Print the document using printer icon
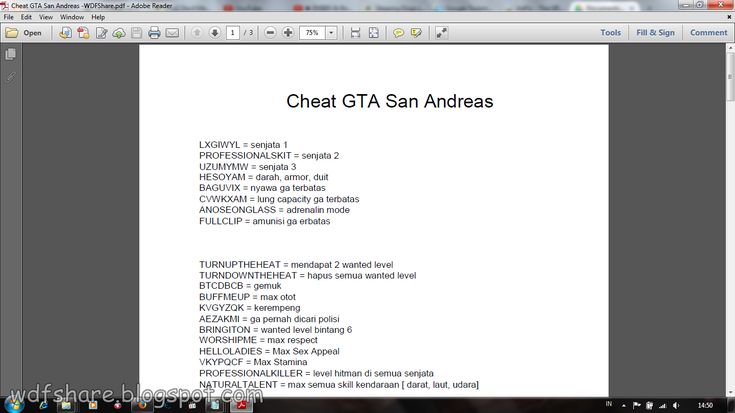The image size is (735, 413). (154, 33)
